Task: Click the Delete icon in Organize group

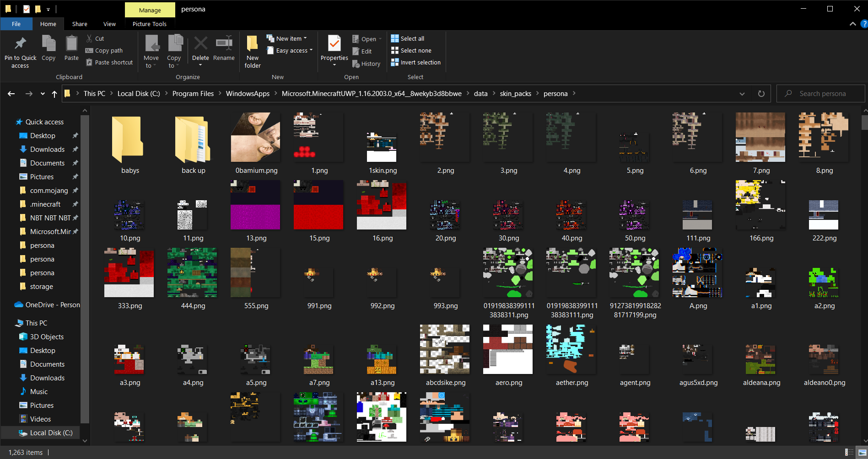Action: tap(200, 45)
